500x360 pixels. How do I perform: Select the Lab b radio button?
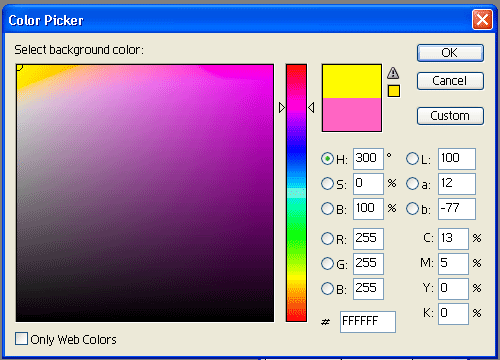412,209
